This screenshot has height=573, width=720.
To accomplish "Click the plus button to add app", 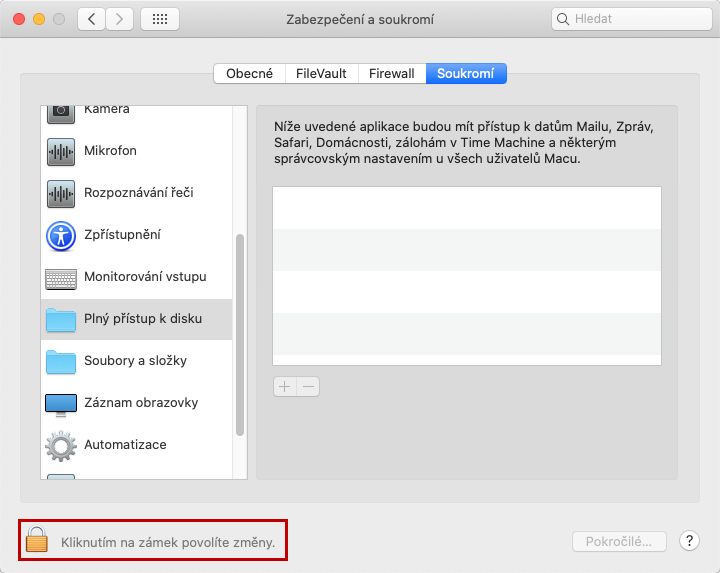I will (285, 386).
